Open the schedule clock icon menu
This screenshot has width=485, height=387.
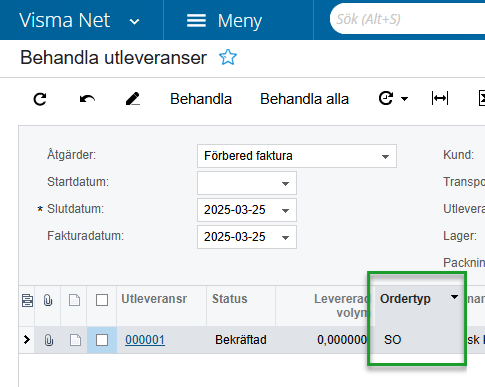(x=393, y=99)
